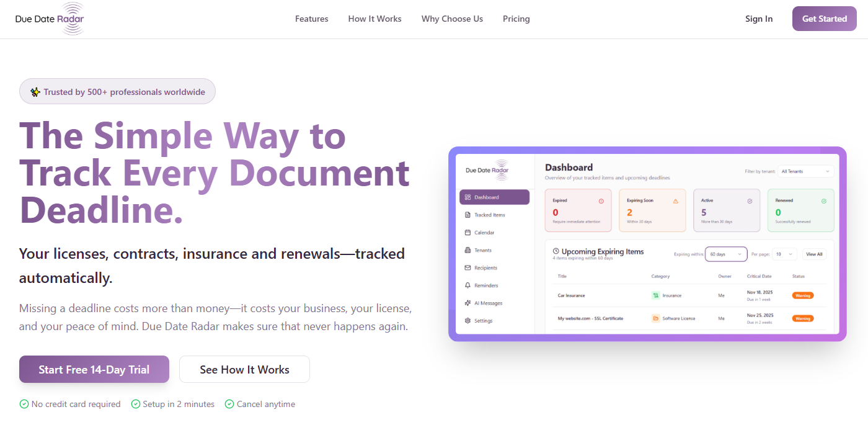868x448 pixels.
Task: Open Recipients using the envelope icon
Action: (467, 267)
